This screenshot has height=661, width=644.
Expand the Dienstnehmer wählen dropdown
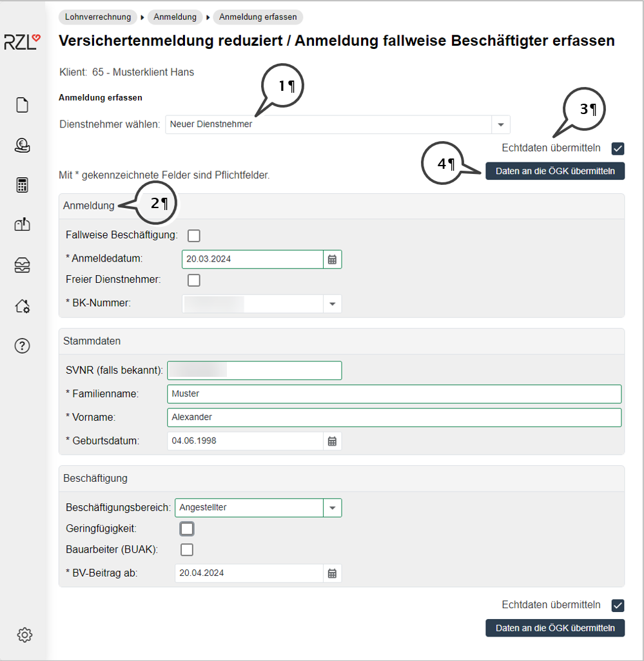500,124
